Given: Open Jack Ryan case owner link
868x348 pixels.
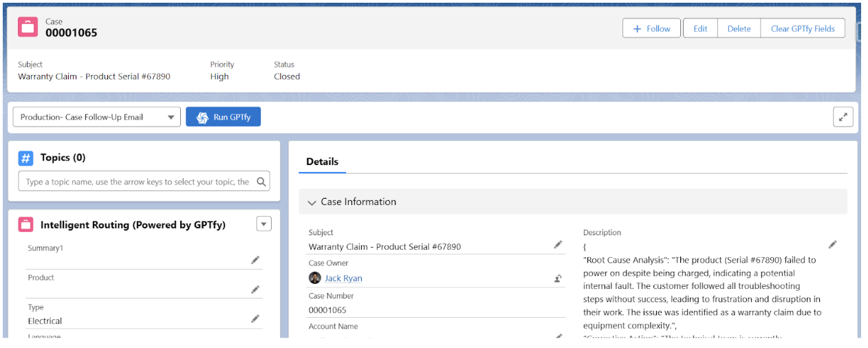Looking at the screenshot, I should [343, 278].
